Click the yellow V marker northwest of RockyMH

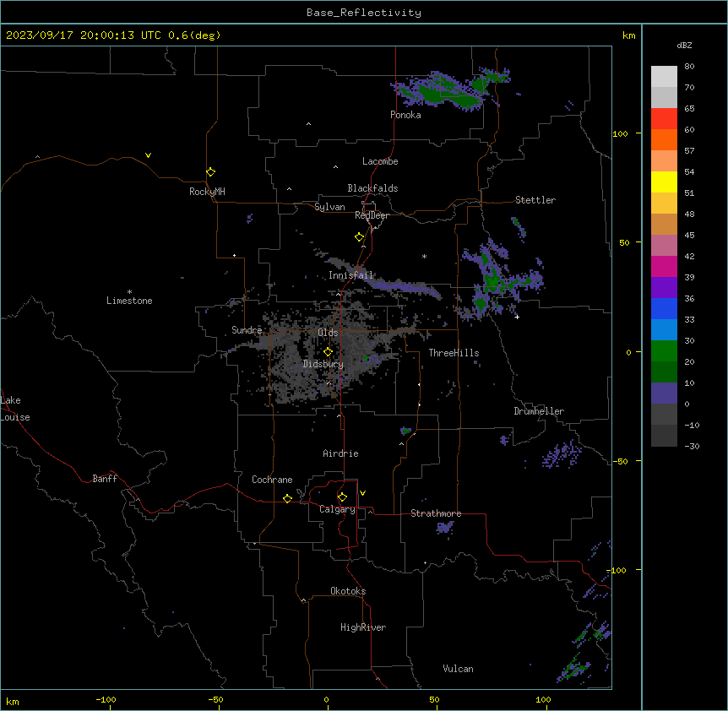click(x=148, y=155)
